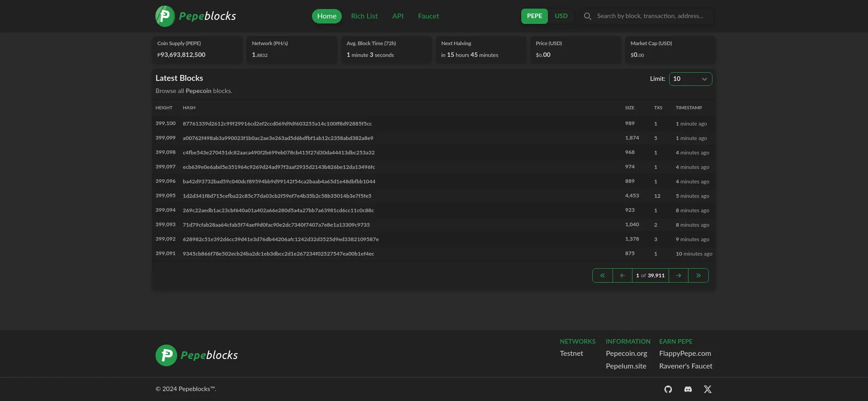This screenshot has height=401, width=868.
Task: Click the '10 minutes ago' timestamp
Action: [x=694, y=254]
